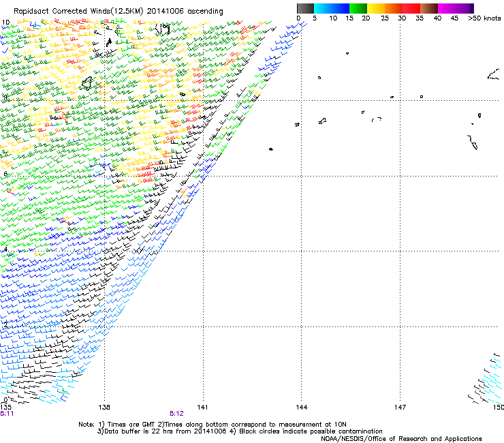Click the 'Note: 1) Times are GMT' line
This screenshot has height=443, width=504.
(x=212, y=425)
